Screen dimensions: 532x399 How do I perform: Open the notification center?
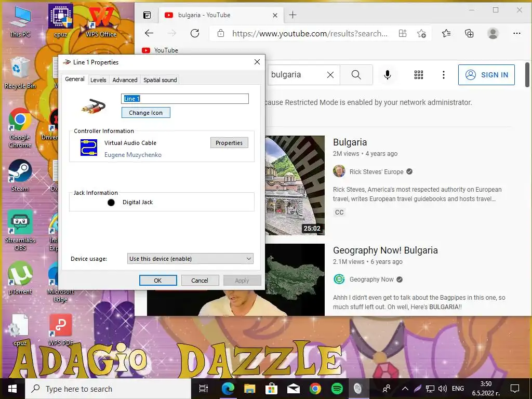pyautogui.click(x=515, y=389)
